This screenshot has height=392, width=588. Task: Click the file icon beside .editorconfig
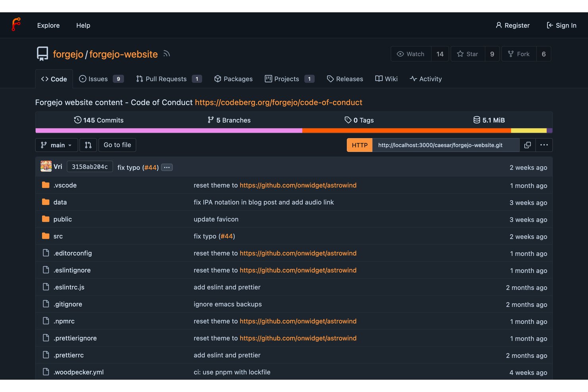(x=46, y=253)
